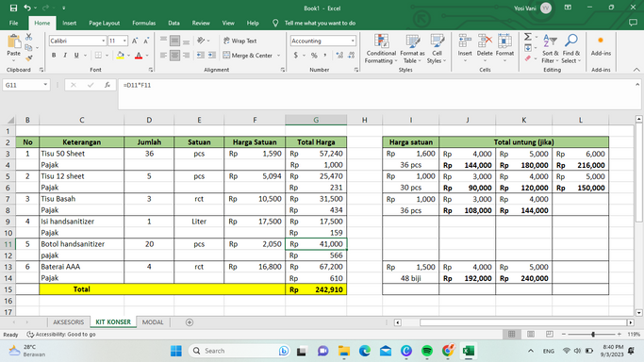644x362 pixels.
Task: Click Tell me what you want to do
Action: (x=320, y=23)
